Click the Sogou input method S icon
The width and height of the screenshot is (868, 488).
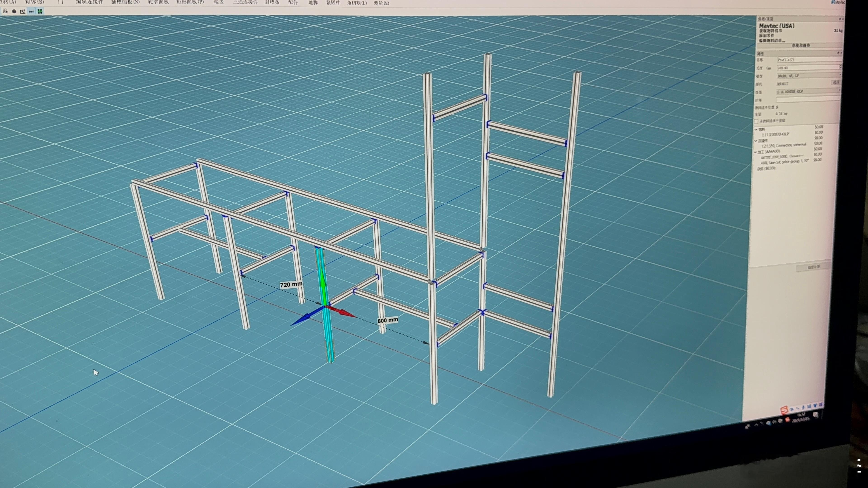(x=784, y=410)
